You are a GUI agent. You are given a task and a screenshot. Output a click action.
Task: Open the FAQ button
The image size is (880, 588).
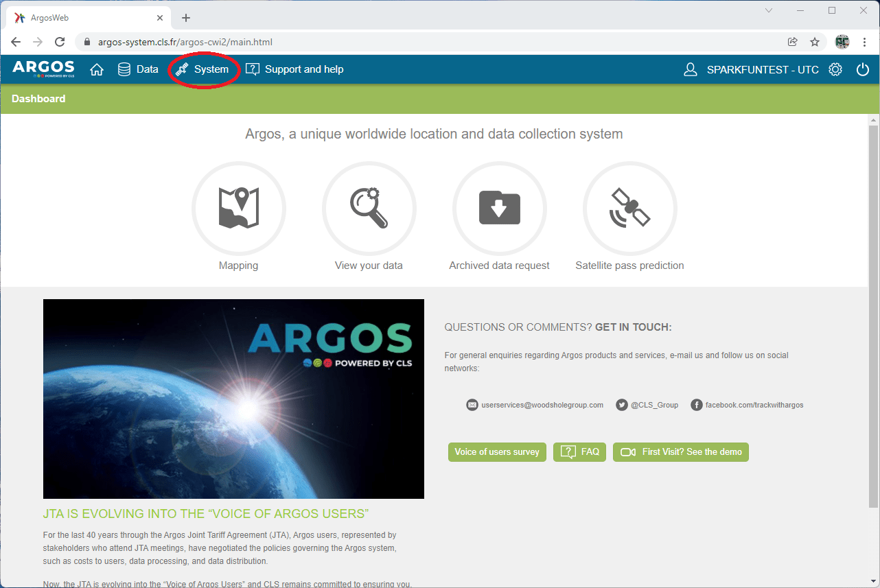(579, 452)
